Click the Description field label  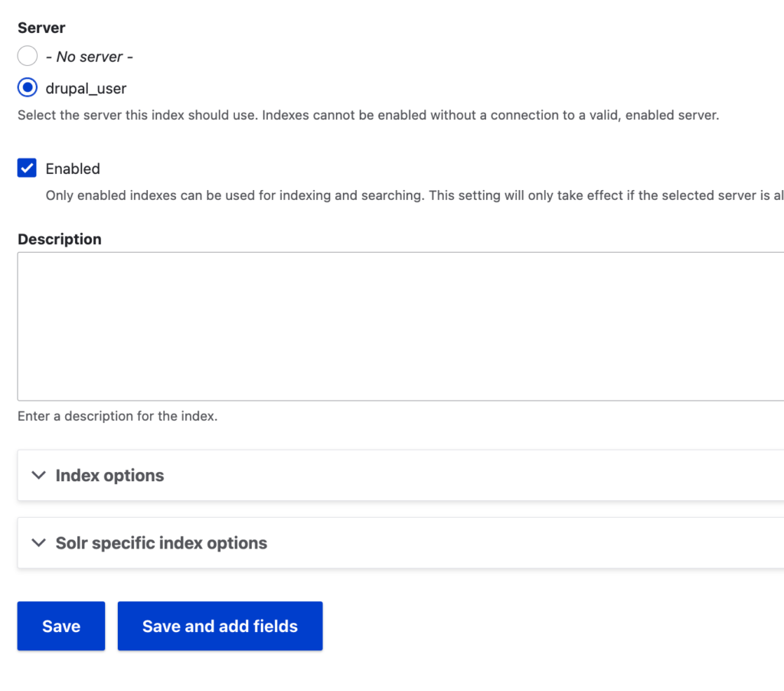[x=60, y=239]
